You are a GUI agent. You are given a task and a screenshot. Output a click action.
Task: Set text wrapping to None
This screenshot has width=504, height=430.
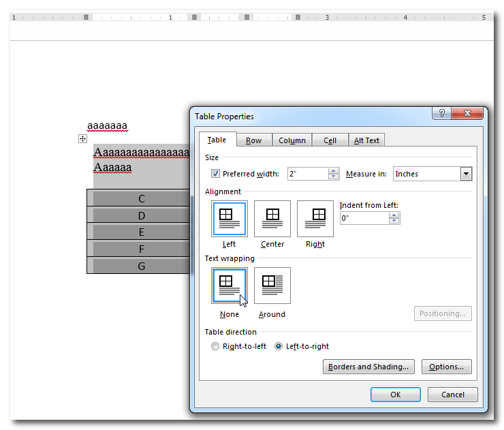pyautogui.click(x=230, y=286)
